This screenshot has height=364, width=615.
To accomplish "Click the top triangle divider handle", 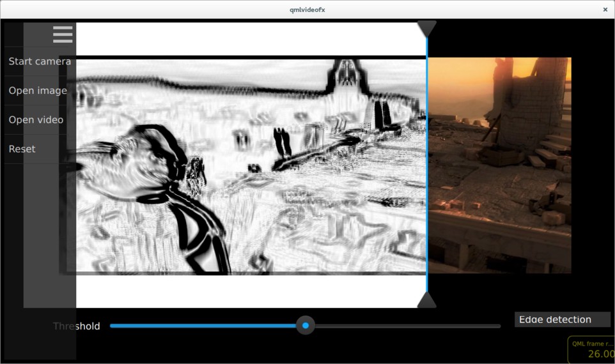I will pyautogui.click(x=426, y=28).
